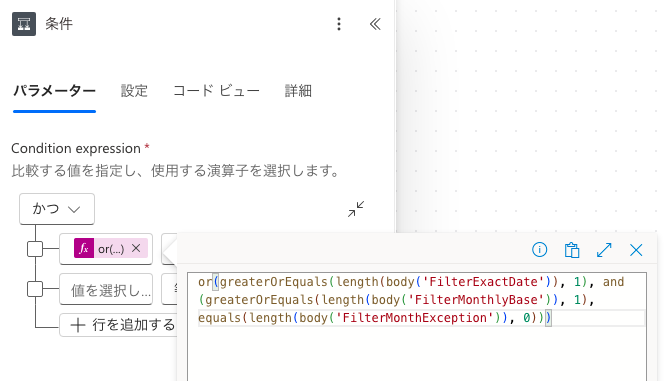Viewport: 666px width, 381px height.
Task: Switch to the コード ビュー tab
Action: 216,91
